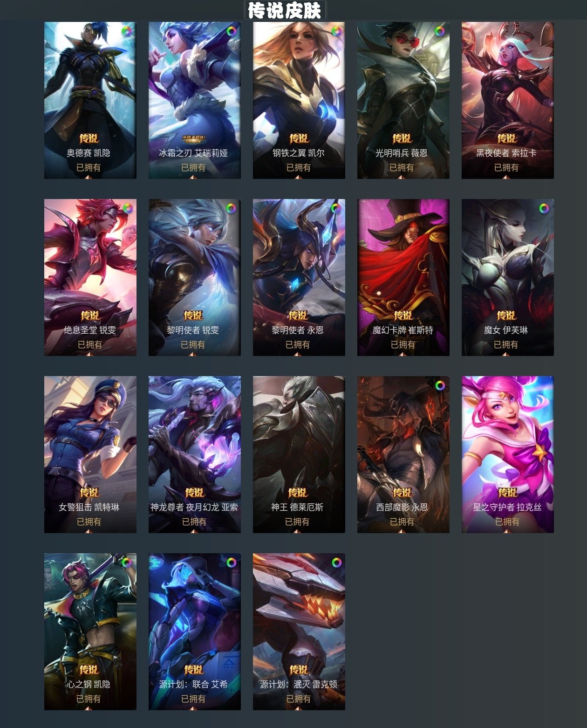The width and height of the screenshot is (587, 728).
Task: Click 传说 badge on 黎明使者 锐雯 card
Action: (193, 316)
